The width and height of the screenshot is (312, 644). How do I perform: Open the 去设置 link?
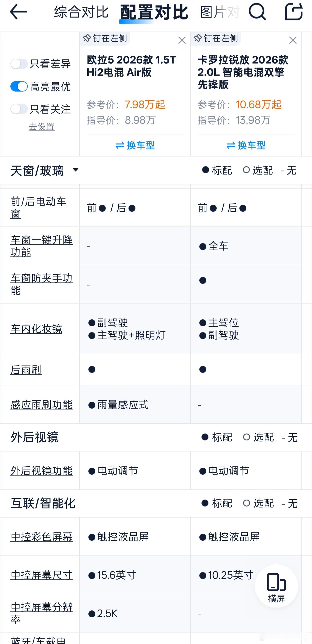coord(42,126)
